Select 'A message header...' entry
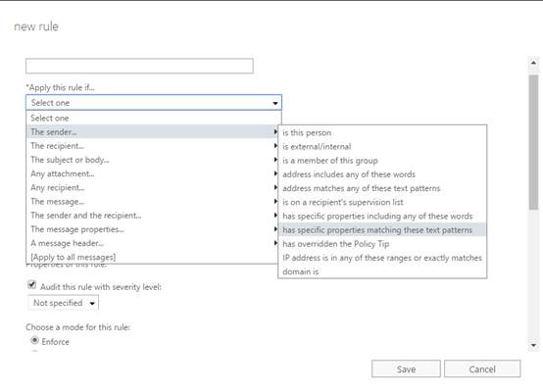This screenshot has width=543, height=392. [x=152, y=243]
